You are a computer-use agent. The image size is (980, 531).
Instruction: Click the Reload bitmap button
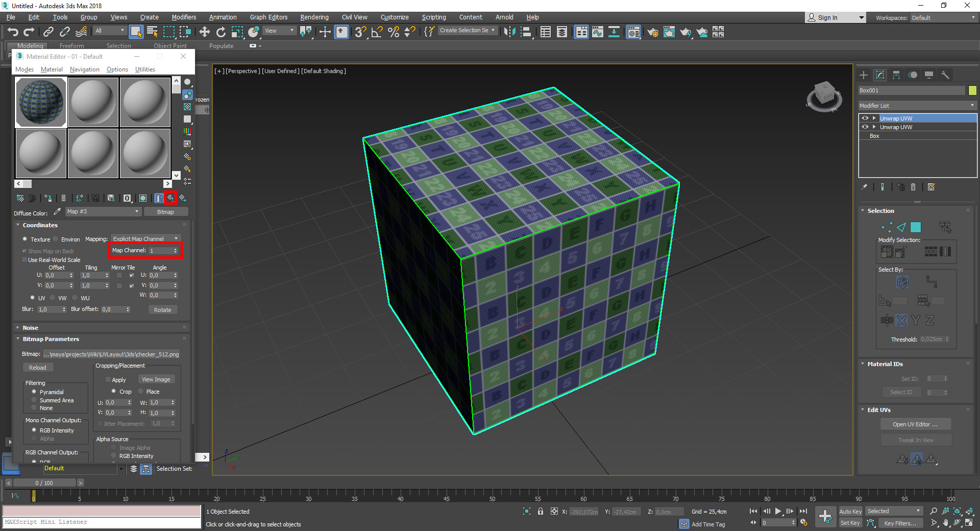click(x=37, y=368)
